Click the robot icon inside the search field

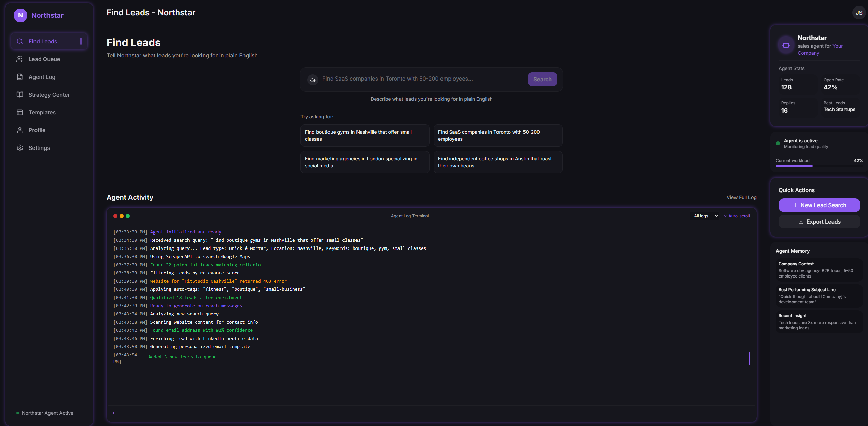coord(312,80)
